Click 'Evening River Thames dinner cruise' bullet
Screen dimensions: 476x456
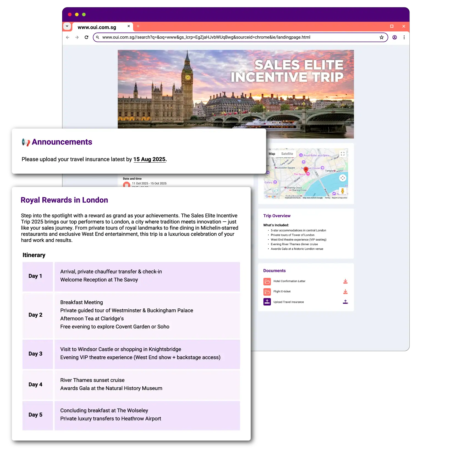click(294, 244)
